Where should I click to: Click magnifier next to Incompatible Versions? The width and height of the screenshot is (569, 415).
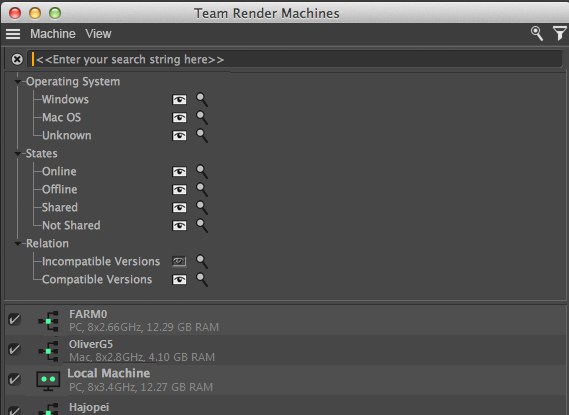tap(202, 261)
